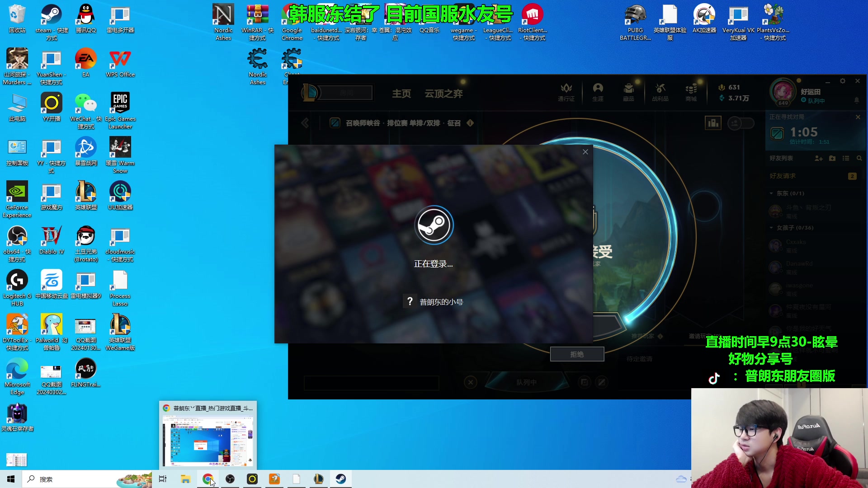The width and height of the screenshot is (868, 488).
Task: Open the 云顶之弈 tab in League client
Action: (x=443, y=94)
